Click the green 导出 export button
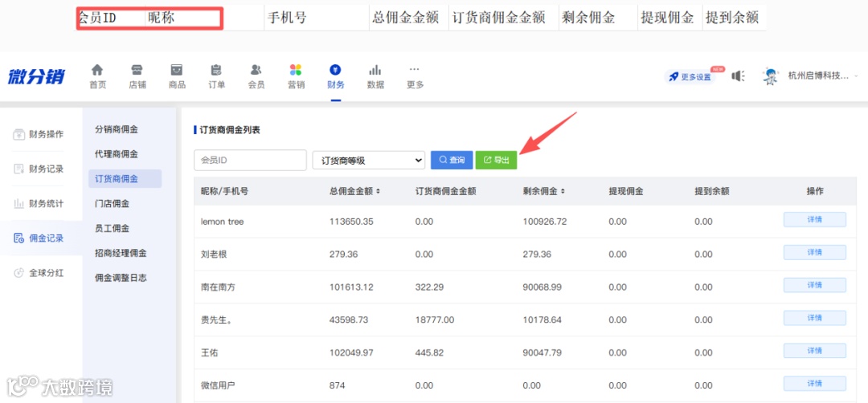Viewport: 868px width, 403px height. pyautogui.click(x=496, y=161)
